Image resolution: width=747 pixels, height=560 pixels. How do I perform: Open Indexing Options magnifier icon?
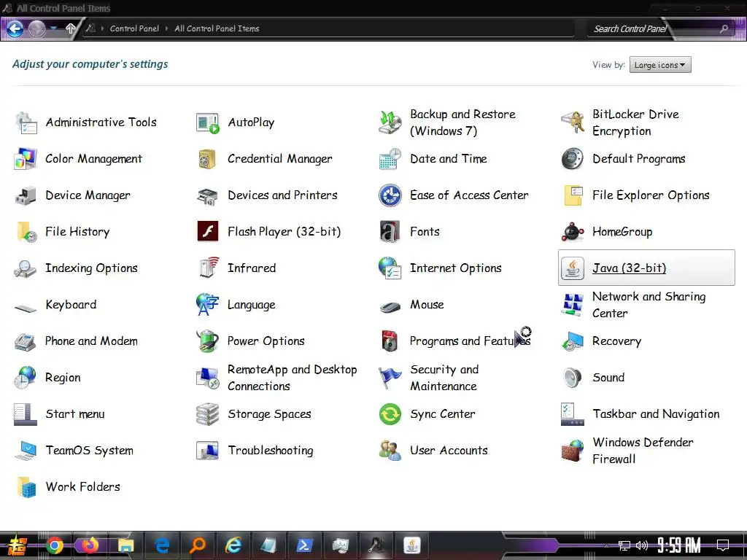pyautogui.click(x=26, y=269)
